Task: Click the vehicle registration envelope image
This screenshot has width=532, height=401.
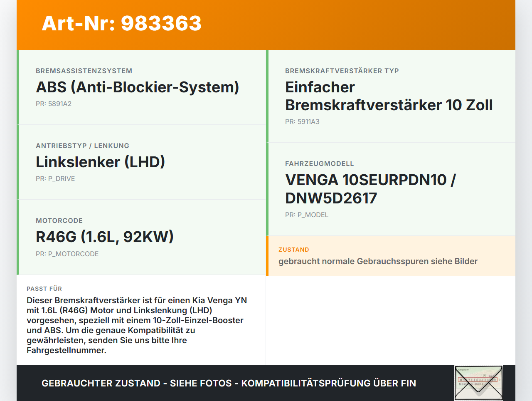Action: pyautogui.click(x=478, y=382)
